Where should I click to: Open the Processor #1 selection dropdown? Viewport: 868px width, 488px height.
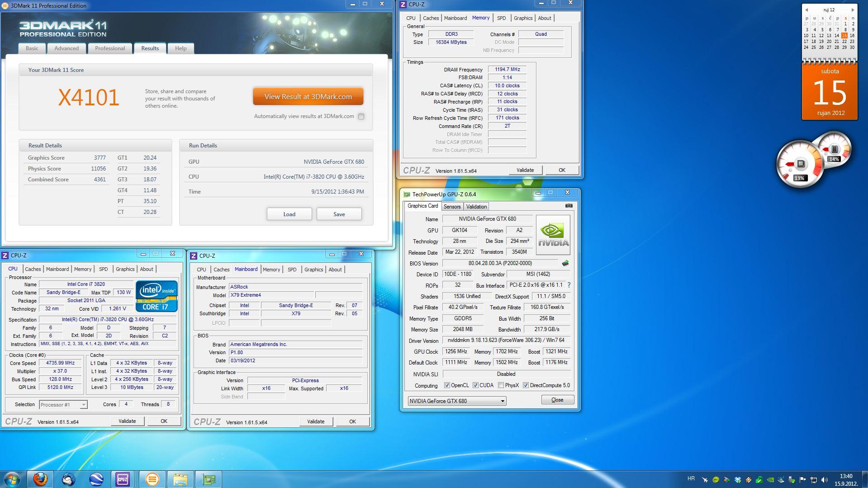tap(63, 405)
